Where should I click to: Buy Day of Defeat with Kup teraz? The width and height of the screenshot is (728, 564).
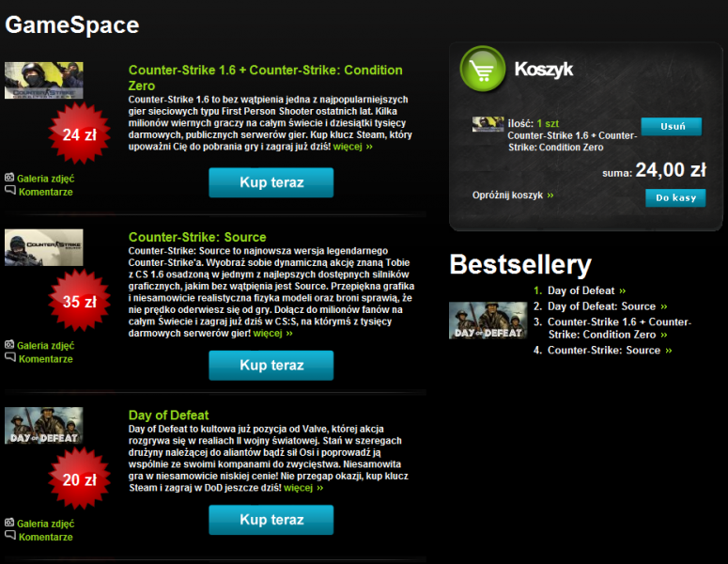pyautogui.click(x=271, y=520)
